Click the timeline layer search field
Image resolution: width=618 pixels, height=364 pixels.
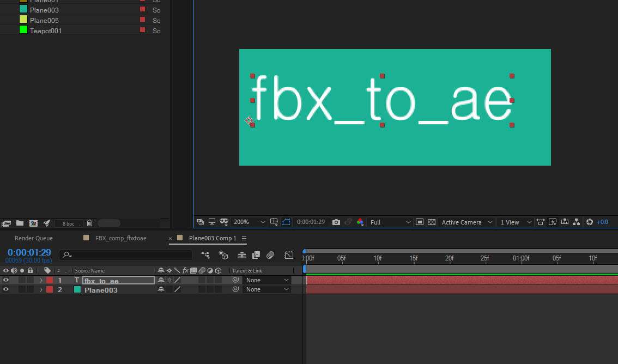(x=126, y=255)
